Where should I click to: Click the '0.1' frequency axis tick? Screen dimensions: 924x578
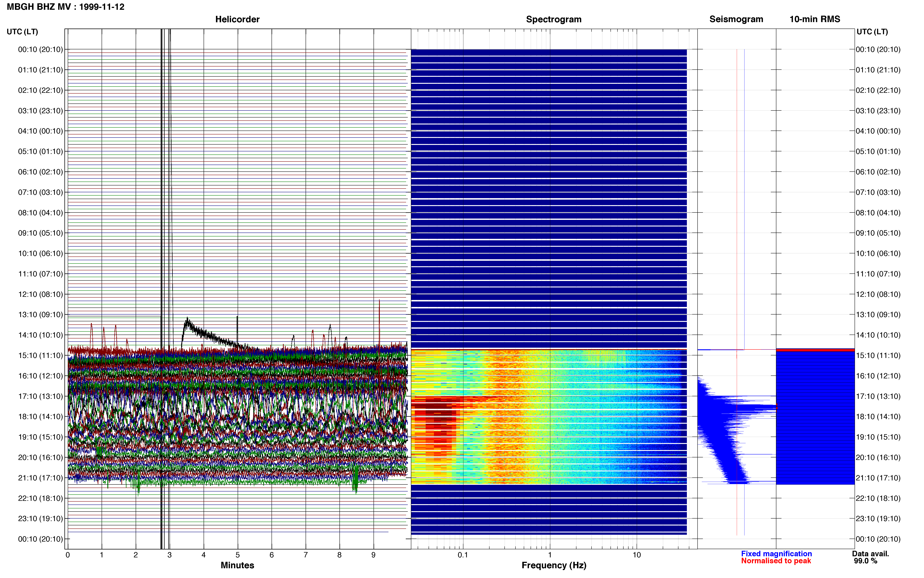[463, 555]
